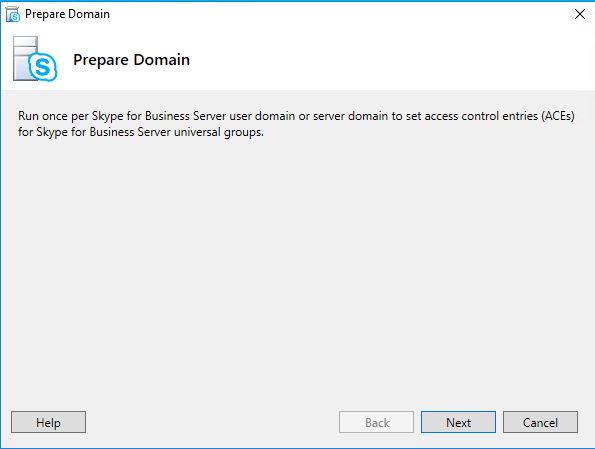The image size is (595, 449).
Task: Click the small Skype server icon in title bar
Action: point(13,14)
